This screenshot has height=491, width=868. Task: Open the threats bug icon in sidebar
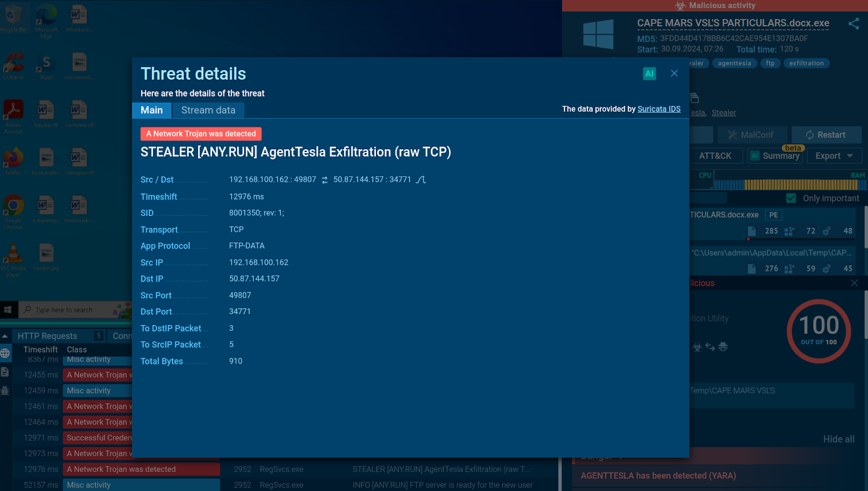[x=5, y=391]
